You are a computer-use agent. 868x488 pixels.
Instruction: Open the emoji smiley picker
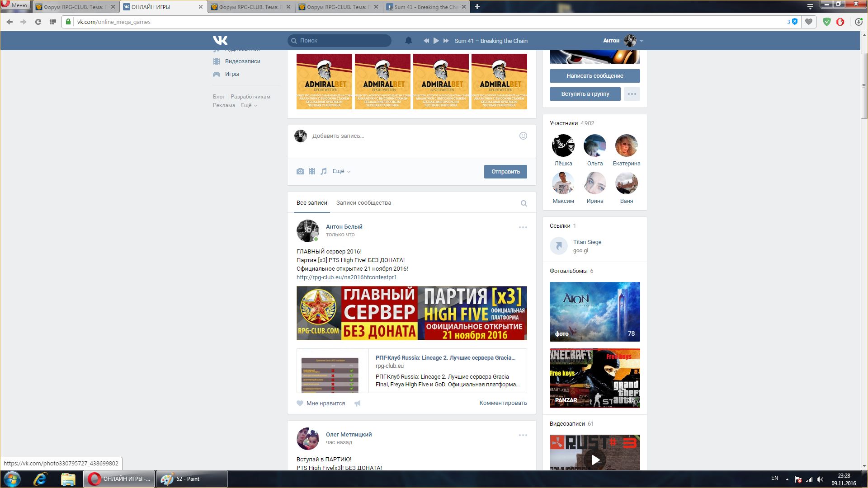coord(523,136)
